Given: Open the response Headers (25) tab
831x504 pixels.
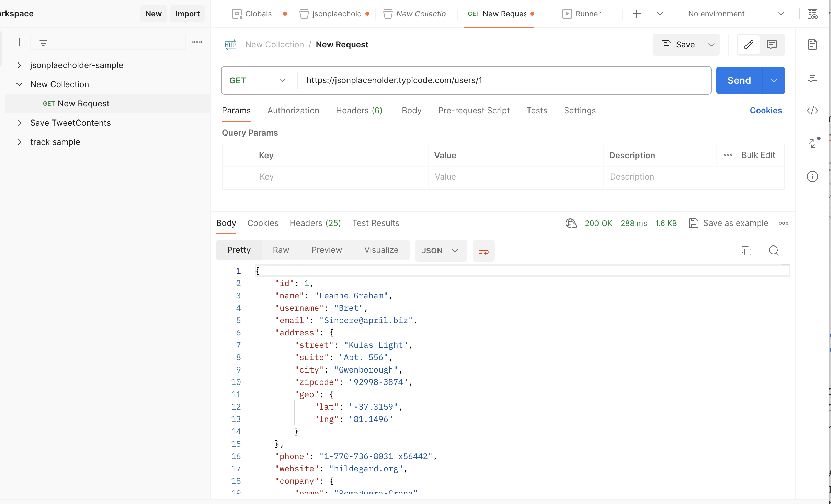Looking at the screenshot, I should point(315,223).
